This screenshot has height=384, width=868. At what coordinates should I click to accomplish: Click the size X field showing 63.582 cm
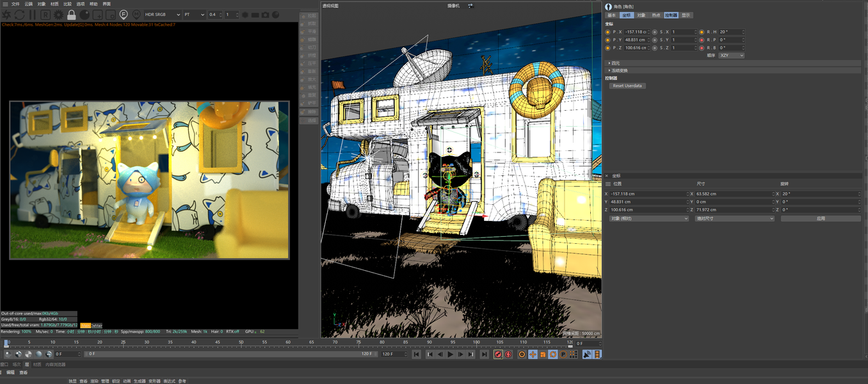[735, 194]
